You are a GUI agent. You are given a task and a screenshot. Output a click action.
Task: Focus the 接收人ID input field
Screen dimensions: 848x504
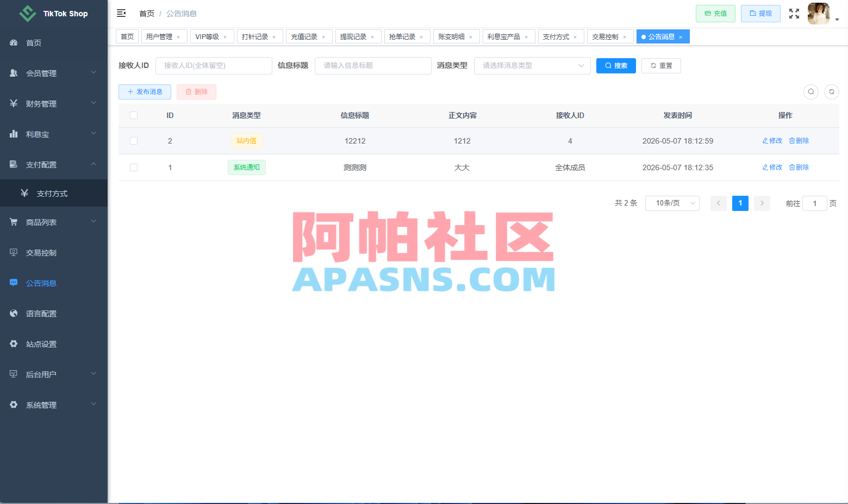(x=214, y=66)
